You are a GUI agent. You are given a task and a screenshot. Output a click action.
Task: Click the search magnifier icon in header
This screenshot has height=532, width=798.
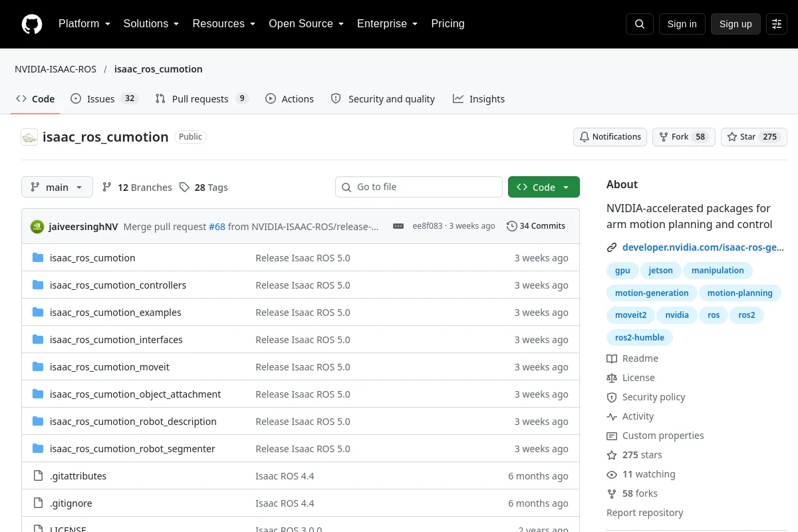(x=640, y=24)
